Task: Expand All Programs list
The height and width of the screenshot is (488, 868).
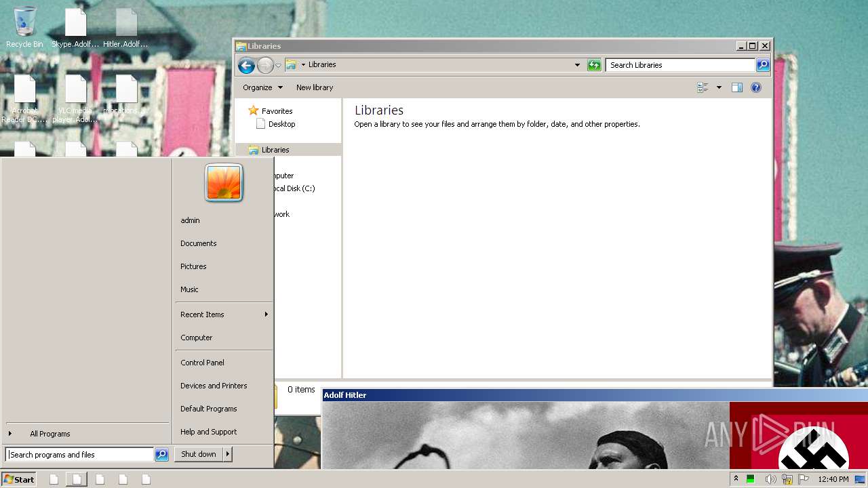Action: point(86,434)
